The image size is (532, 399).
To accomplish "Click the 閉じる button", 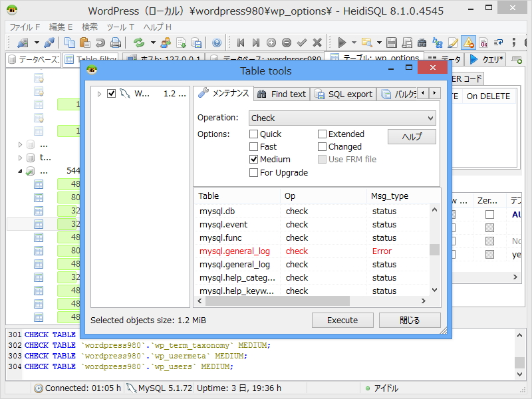I will (410, 321).
